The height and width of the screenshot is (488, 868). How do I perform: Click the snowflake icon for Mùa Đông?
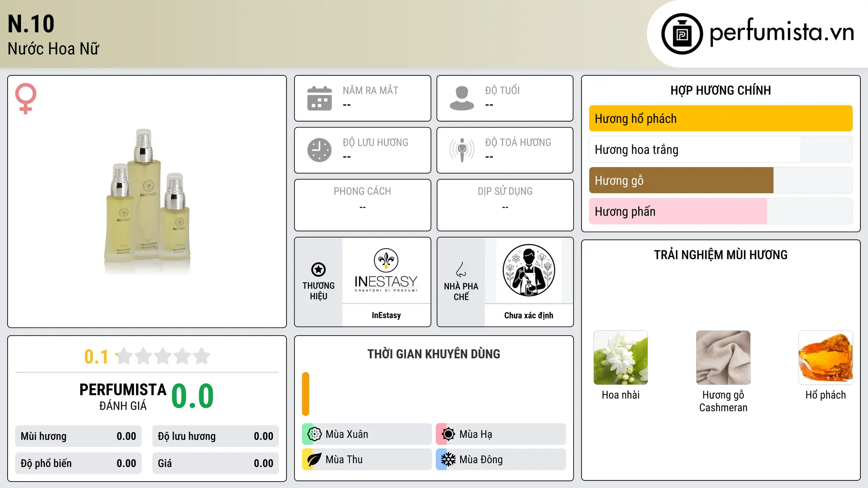448,460
